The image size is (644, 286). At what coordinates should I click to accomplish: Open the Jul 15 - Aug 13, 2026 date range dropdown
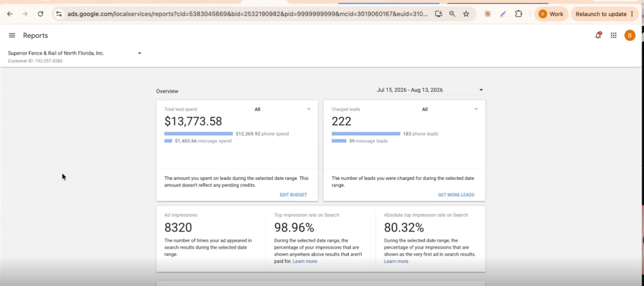[430, 90]
